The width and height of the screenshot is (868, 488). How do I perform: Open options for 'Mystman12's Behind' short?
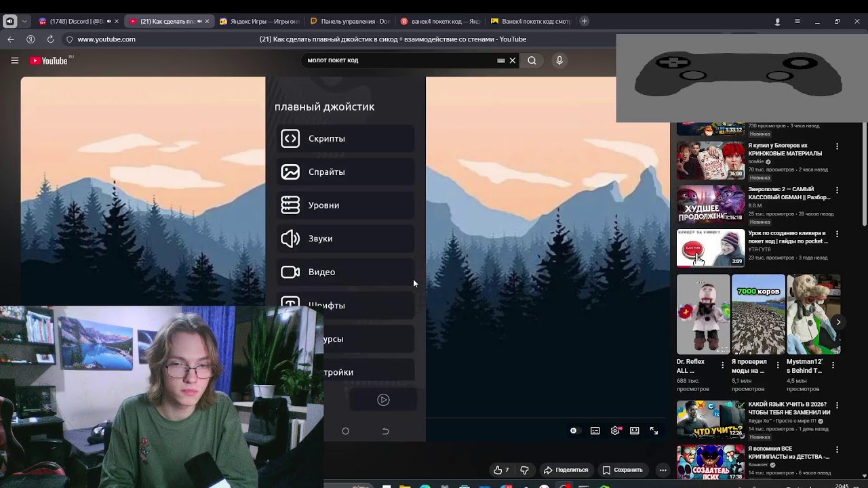tap(833, 365)
